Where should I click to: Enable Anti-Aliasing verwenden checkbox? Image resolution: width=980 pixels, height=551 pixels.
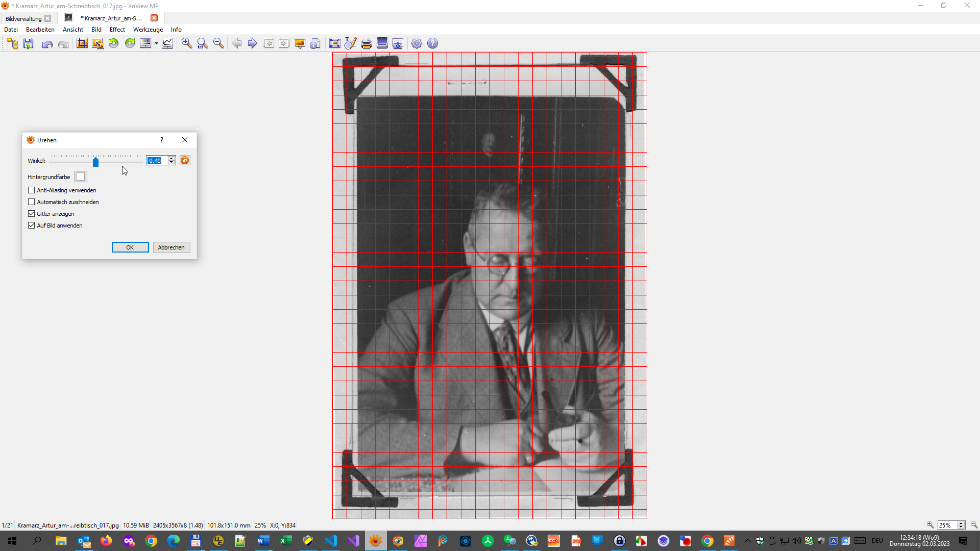point(32,190)
